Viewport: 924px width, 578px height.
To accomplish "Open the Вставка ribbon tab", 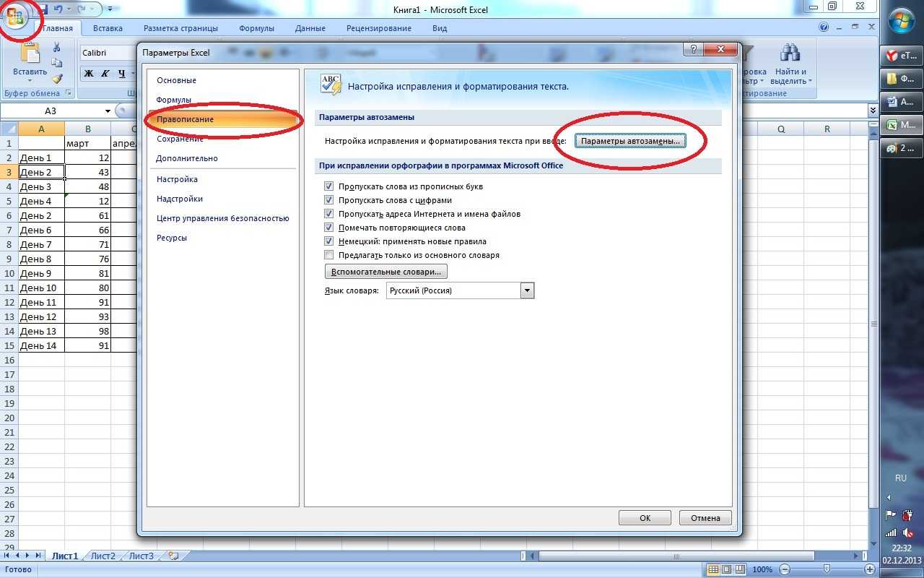I will tap(108, 28).
